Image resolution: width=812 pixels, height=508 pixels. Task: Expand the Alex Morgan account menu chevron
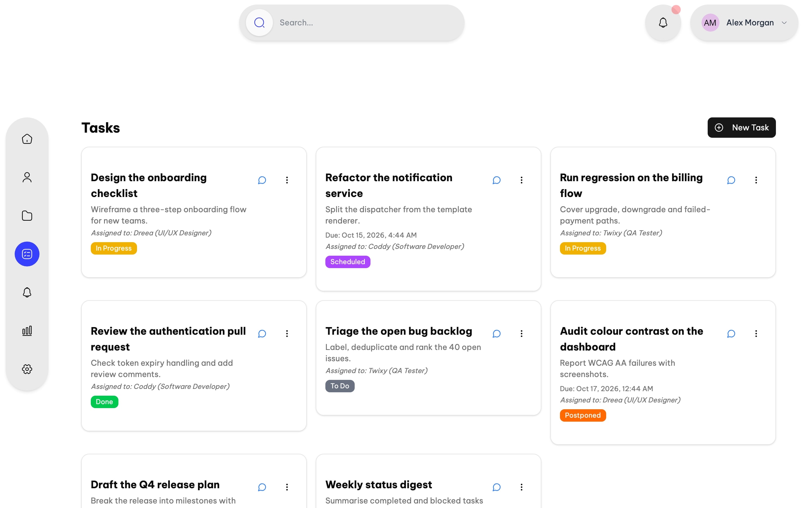click(784, 23)
